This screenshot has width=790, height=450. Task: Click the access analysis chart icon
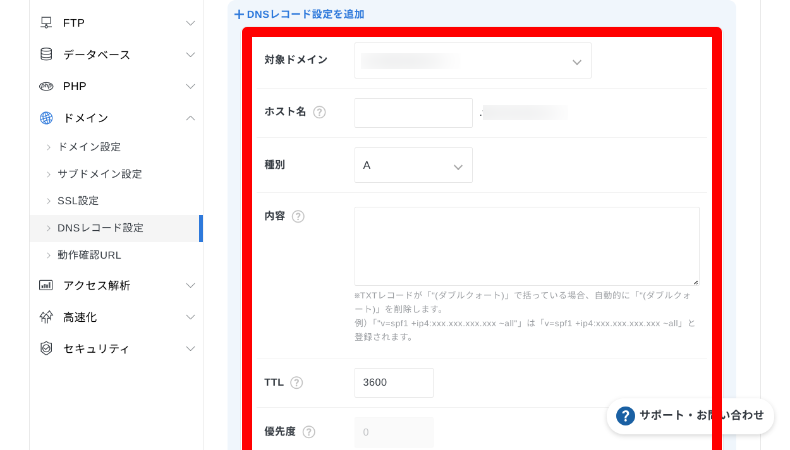click(x=46, y=285)
